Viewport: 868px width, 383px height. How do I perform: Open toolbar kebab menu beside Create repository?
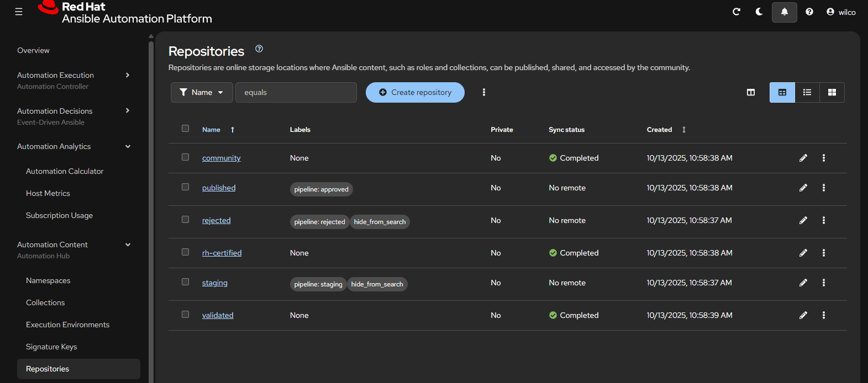tap(484, 92)
